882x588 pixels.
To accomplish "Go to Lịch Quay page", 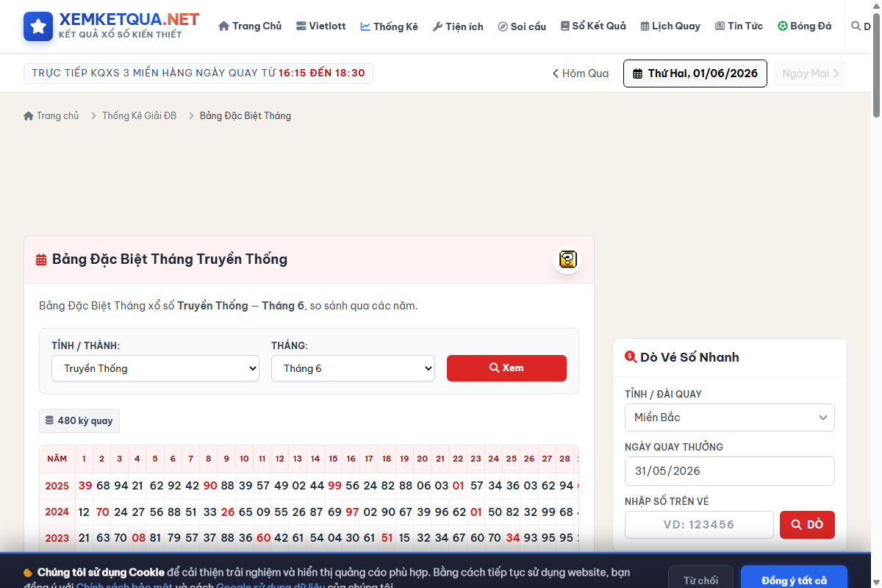I will pyautogui.click(x=670, y=26).
